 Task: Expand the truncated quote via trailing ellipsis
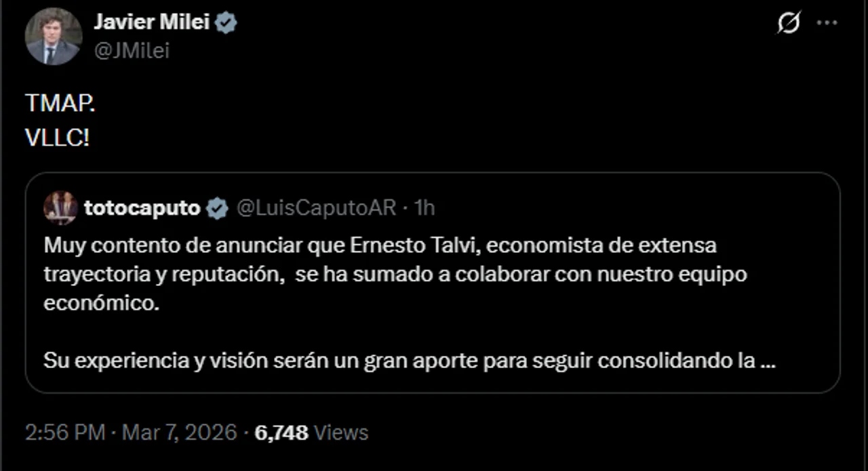tap(768, 361)
